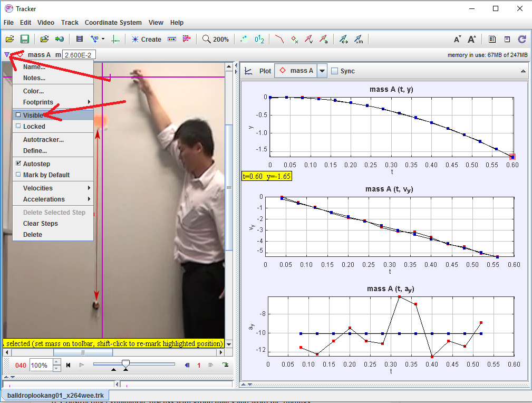Viewport: 532px width, 403px height.
Task: Play the video
Action: click(x=81, y=365)
